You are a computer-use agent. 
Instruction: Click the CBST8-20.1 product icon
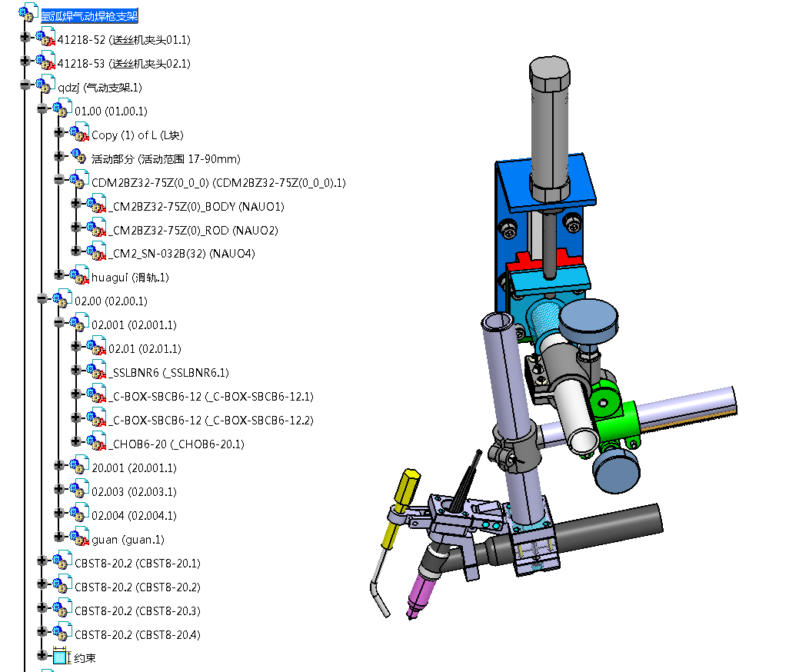click(x=63, y=561)
